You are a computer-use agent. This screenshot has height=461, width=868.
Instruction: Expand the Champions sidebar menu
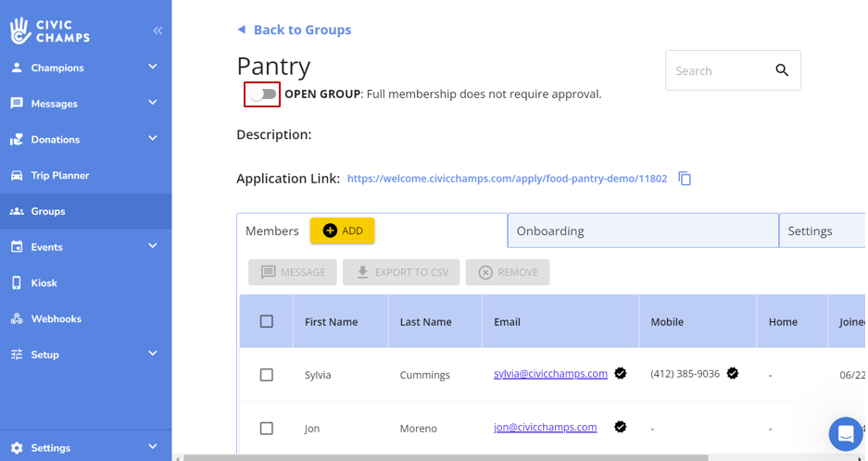tap(153, 68)
